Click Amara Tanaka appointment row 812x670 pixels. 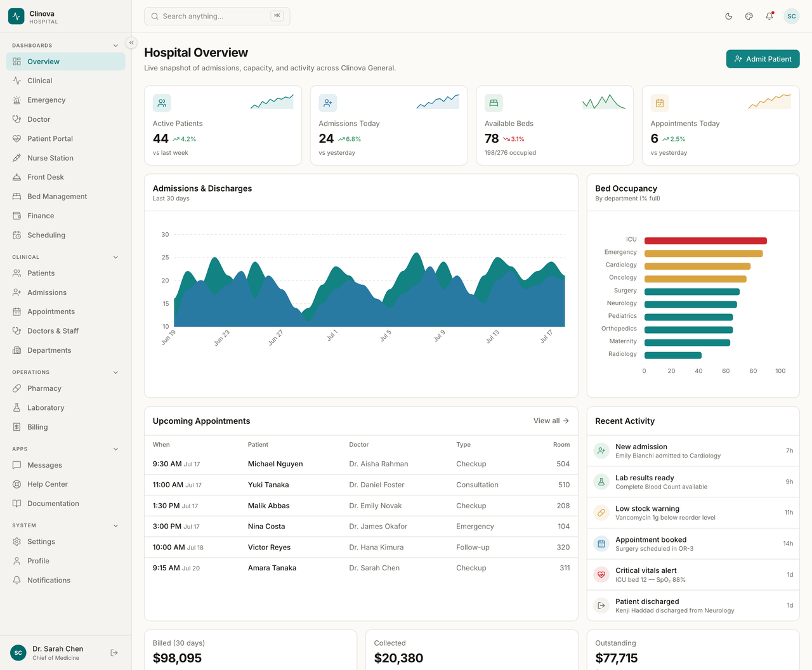click(361, 568)
